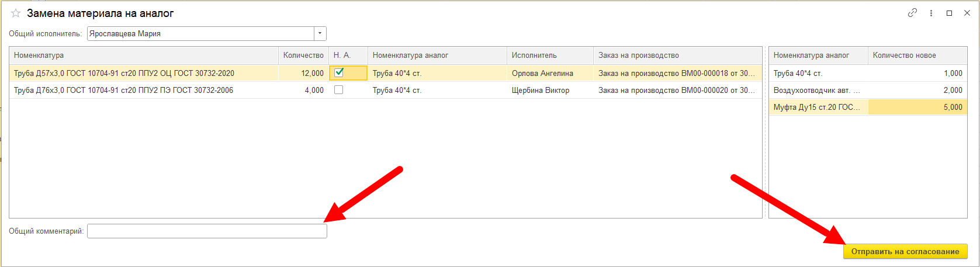Click the Заказ на производство column header
The image size is (980, 267).
click(677, 56)
